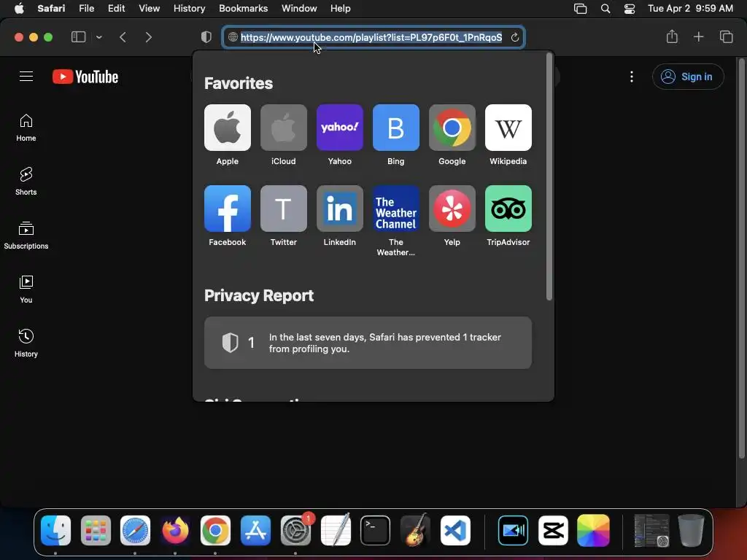Open CapCut from the Dock

(x=553, y=530)
